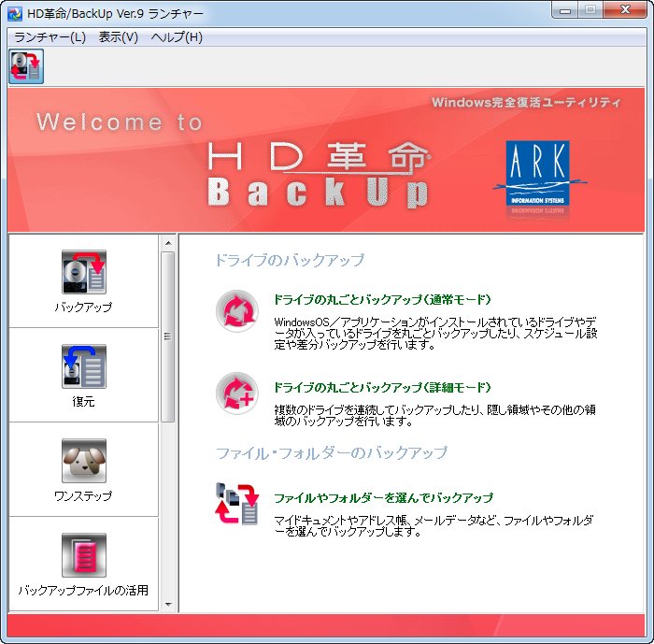Open the 表示(V) menu
Screen dimensions: 654x644
pos(118,37)
